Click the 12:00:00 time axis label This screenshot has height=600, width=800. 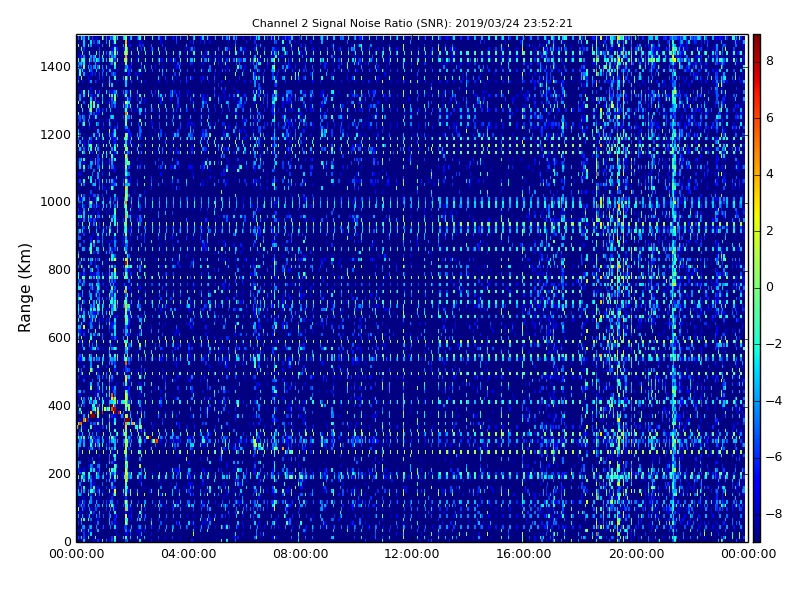click(x=412, y=554)
